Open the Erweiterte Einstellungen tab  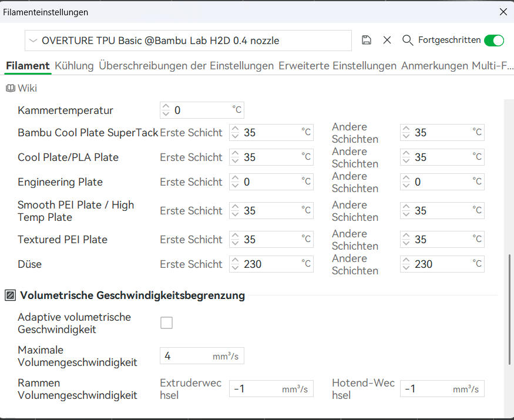pyautogui.click(x=337, y=66)
